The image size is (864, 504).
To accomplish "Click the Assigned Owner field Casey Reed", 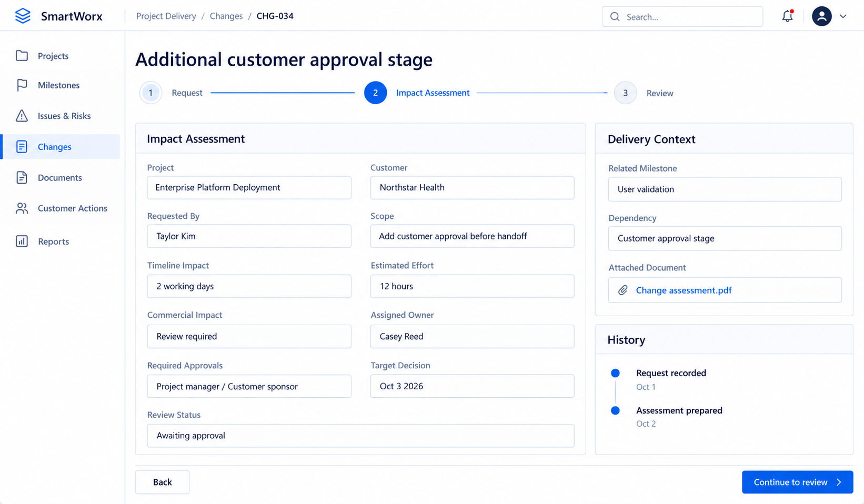I will 473,337.
